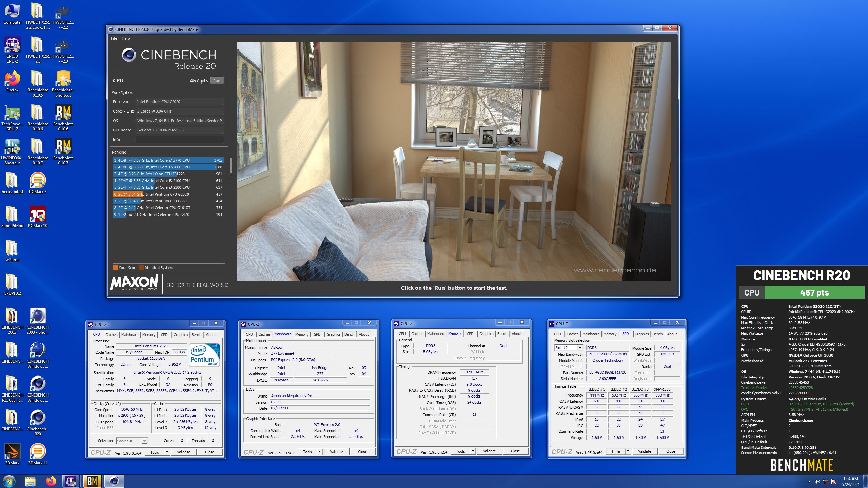Open the Computer desktop icon

point(12,14)
